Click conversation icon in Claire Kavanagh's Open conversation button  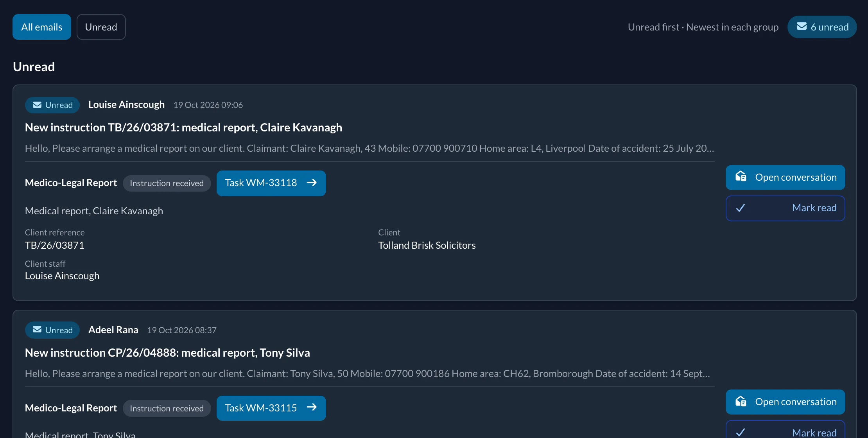coord(741,177)
